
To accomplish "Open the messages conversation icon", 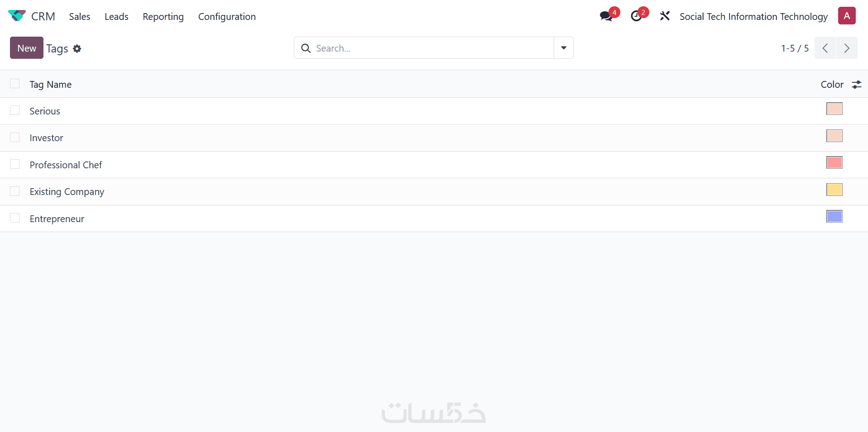I will (605, 16).
